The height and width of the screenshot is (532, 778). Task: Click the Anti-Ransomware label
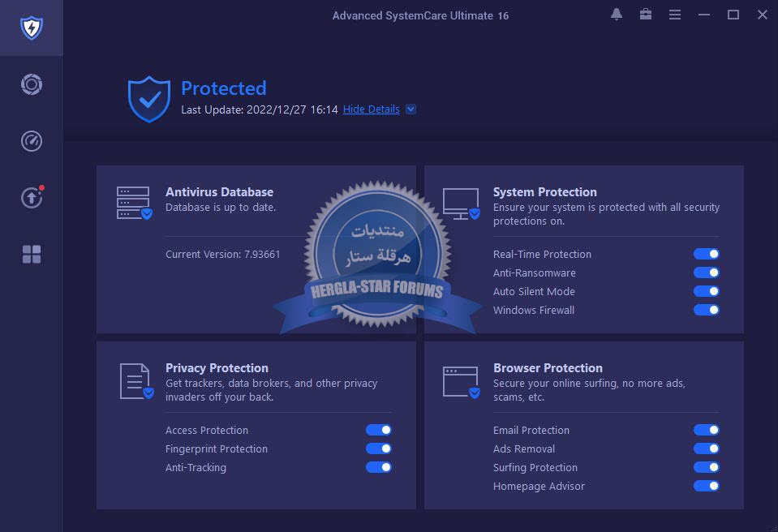(x=535, y=272)
